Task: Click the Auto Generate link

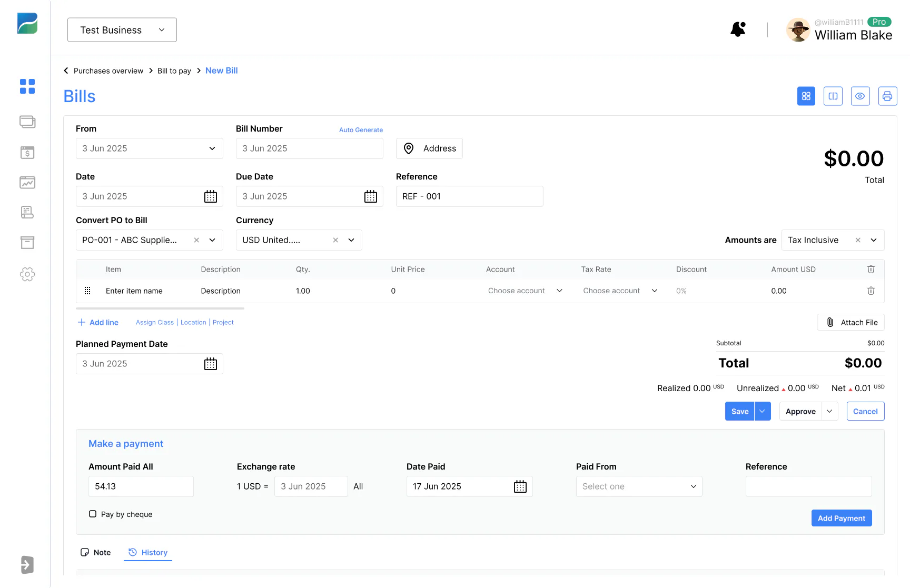Action: tap(361, 130)
